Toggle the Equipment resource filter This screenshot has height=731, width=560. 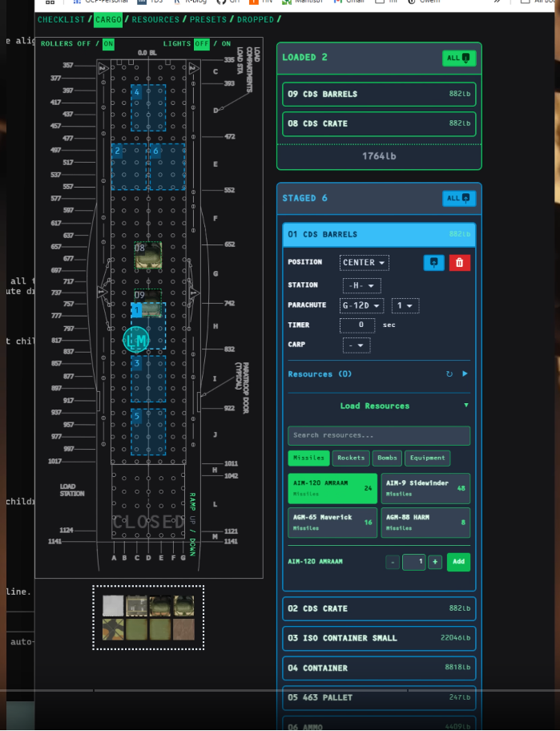click(427, 458)
